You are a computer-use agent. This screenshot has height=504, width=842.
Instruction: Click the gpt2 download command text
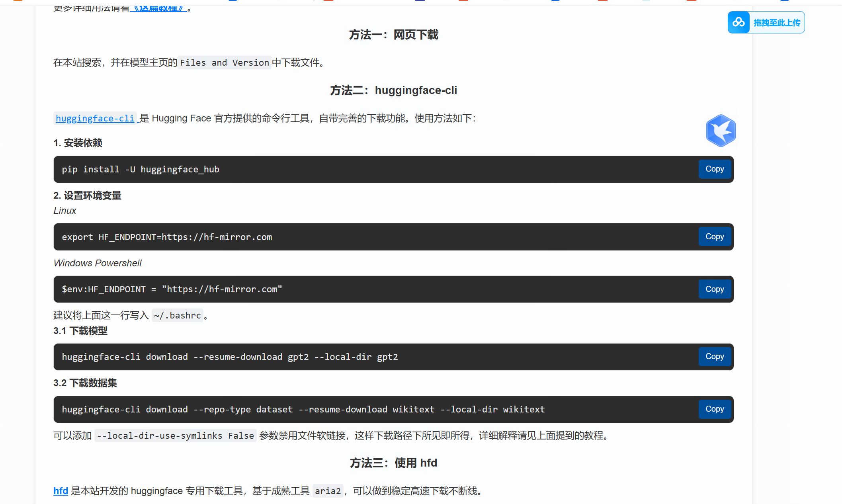click(x=230, y=357)
